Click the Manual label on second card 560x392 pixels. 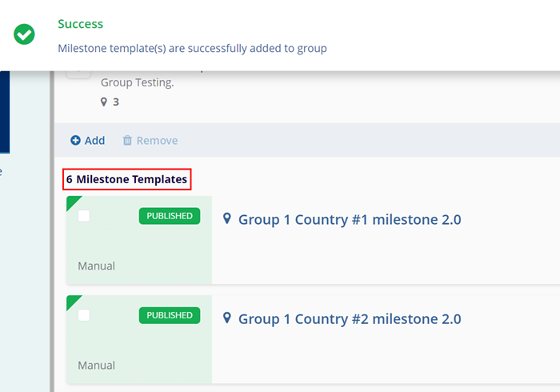pyautogui.click(x=96, y=365)
